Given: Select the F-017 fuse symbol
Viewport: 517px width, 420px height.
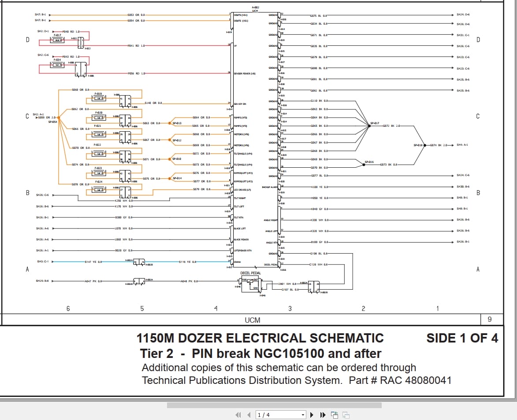Looking at the screenshot, I should pos(58,40).
